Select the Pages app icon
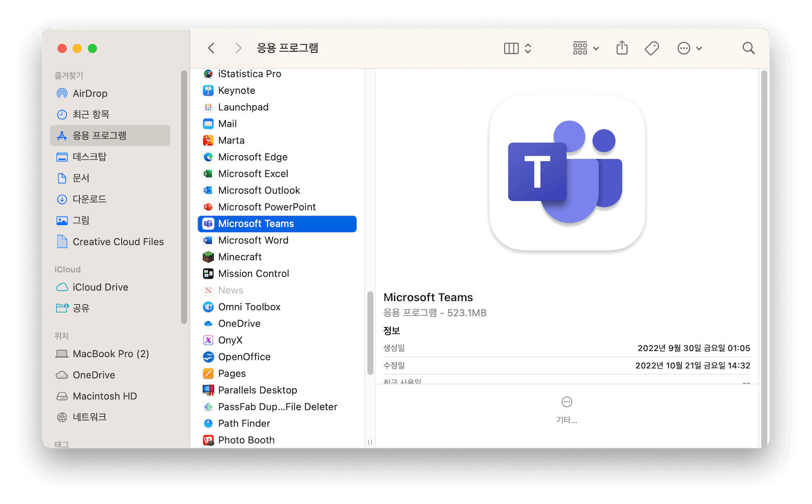This screenshot has width=812, height=504. point(208,374)
